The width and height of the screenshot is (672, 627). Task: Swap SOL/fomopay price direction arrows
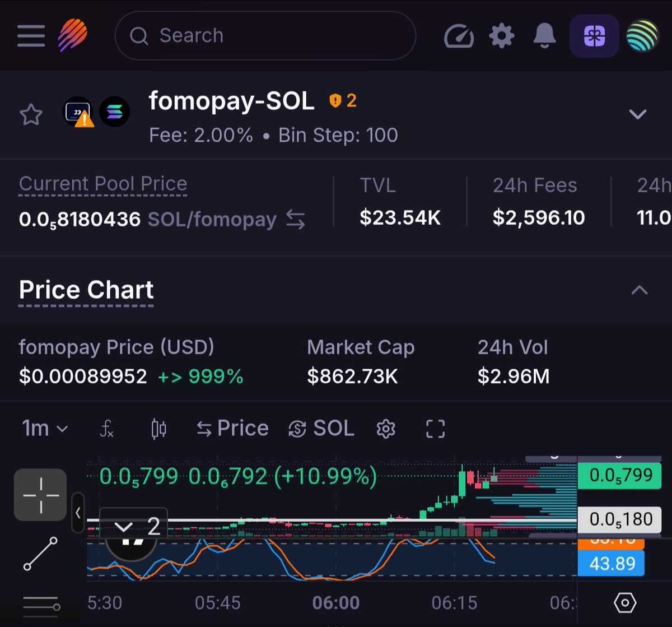[x=295, y=220]
